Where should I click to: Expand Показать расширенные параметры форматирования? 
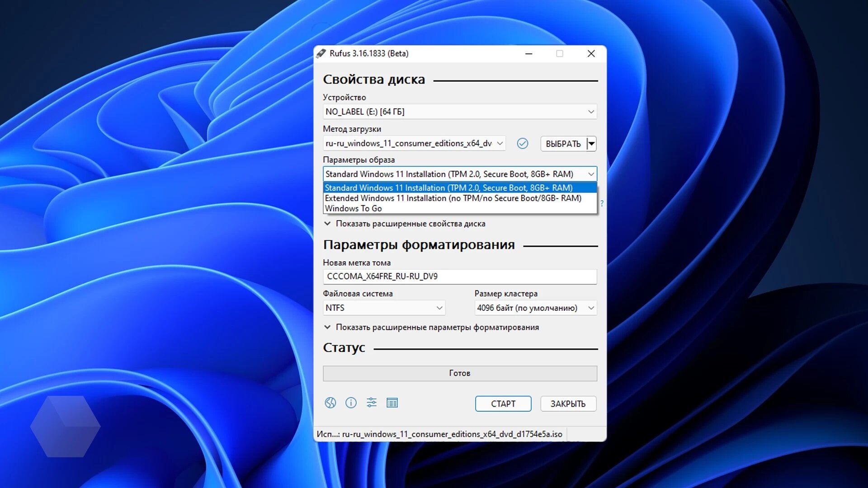(x=431, y=327)
